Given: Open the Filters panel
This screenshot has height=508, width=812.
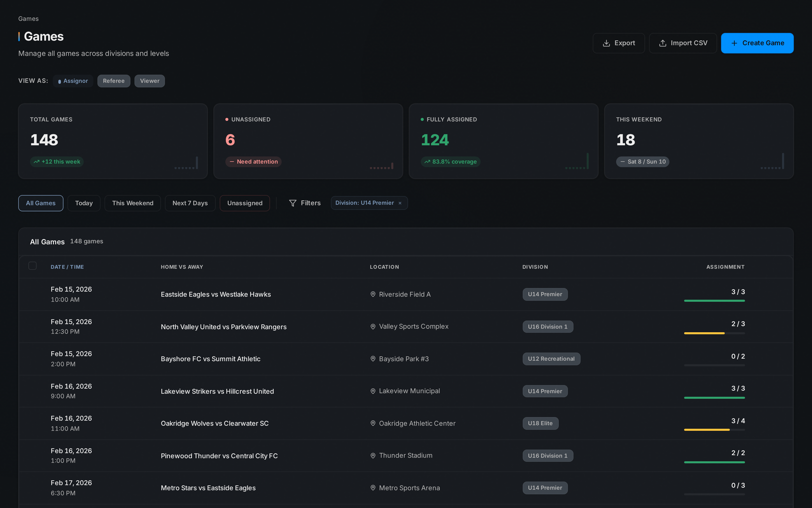Looking at the screenshot, I should click(305, 203).
